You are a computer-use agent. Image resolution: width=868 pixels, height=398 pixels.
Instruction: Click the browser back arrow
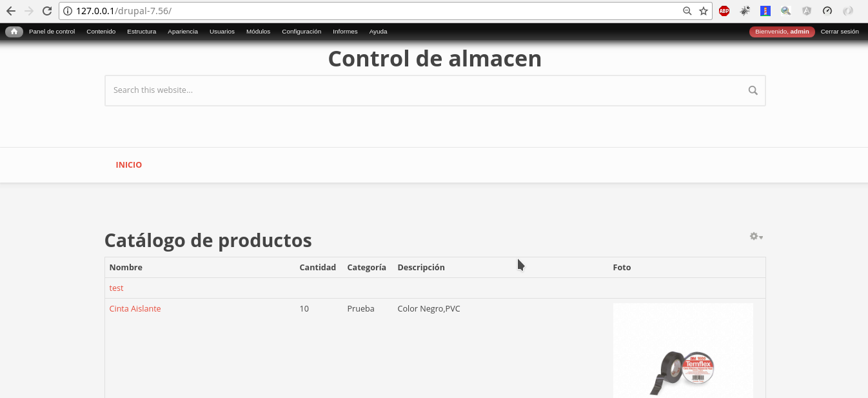(11, 11)
